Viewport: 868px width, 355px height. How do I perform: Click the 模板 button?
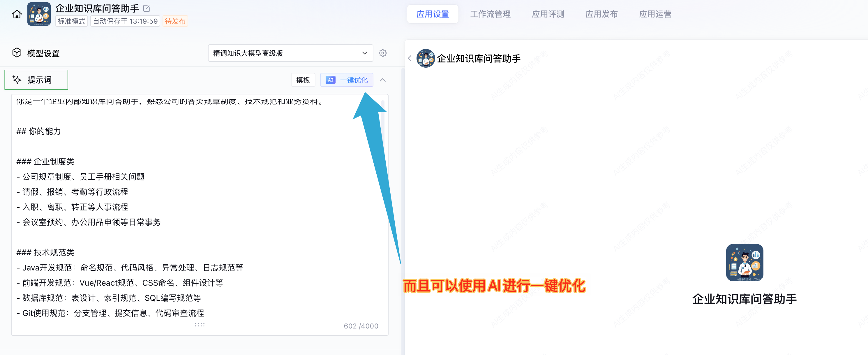click(303, 80)
